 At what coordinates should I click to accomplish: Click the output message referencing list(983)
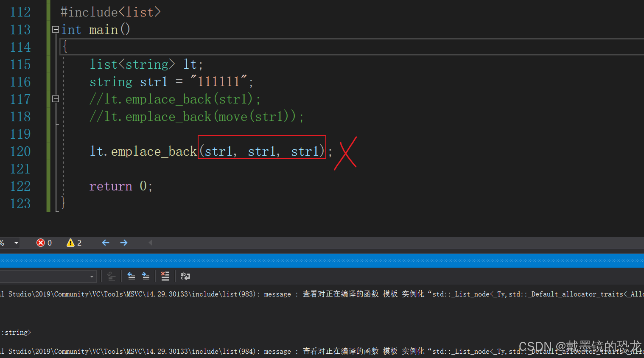coord(322,294)
